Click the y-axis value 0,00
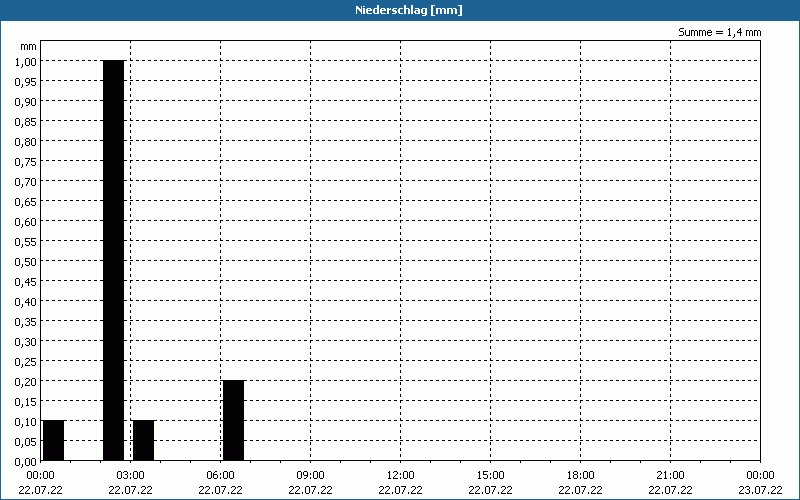This screenshot has width=800, height=500. (26, 461)
